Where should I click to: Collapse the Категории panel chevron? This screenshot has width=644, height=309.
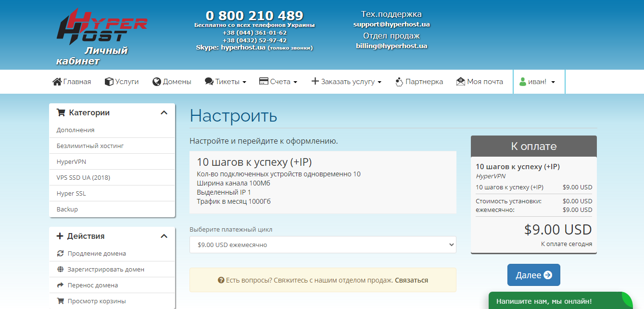point(164,112)
